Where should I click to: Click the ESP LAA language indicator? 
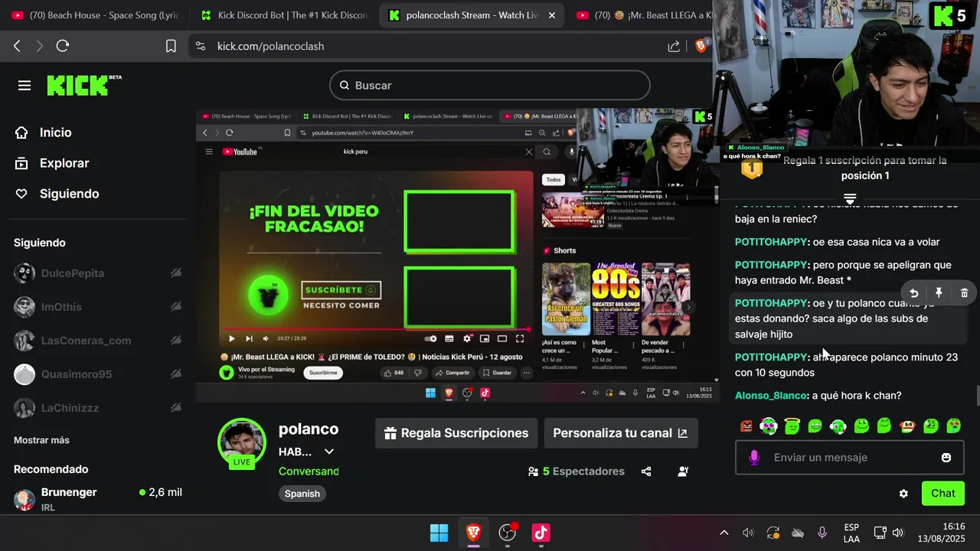[x=851, y=533]
